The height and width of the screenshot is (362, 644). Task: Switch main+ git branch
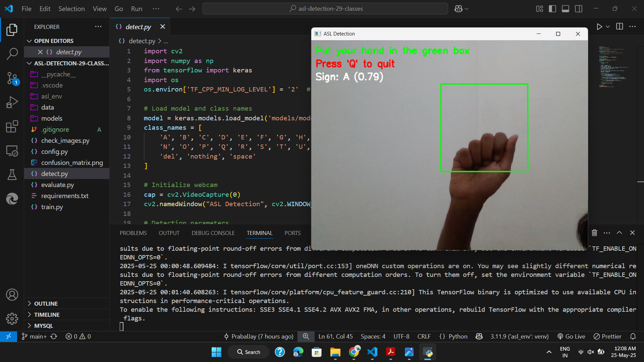[34, 336]
